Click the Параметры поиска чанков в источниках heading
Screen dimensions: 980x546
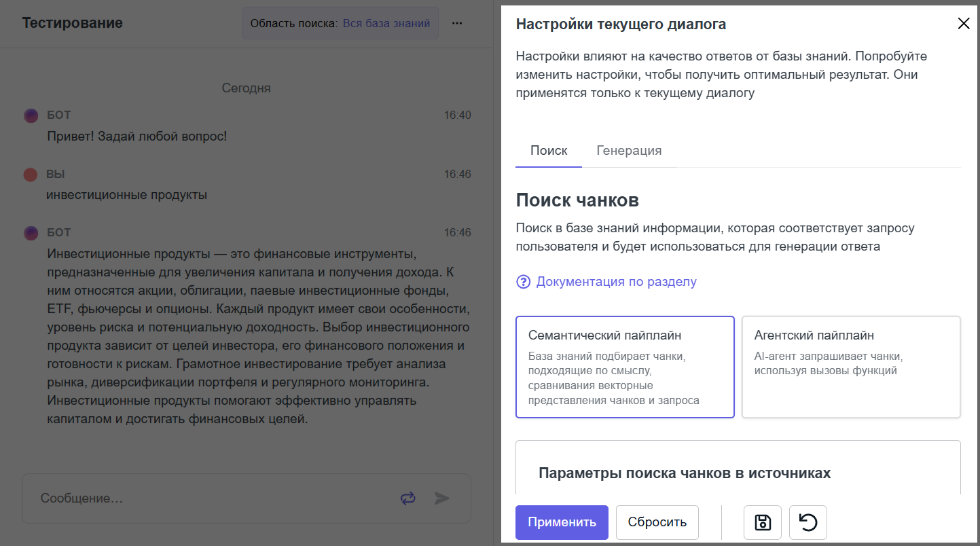685,473
